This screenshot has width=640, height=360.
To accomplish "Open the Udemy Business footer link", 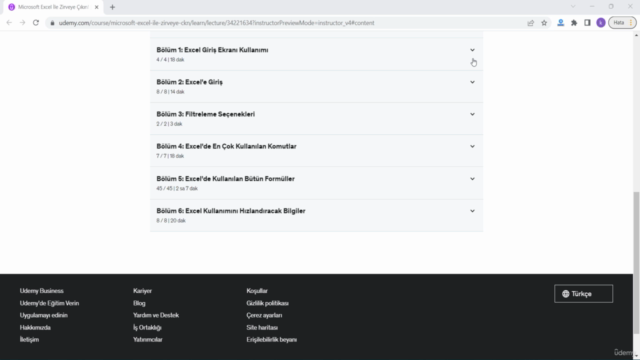I will point(41,291).
